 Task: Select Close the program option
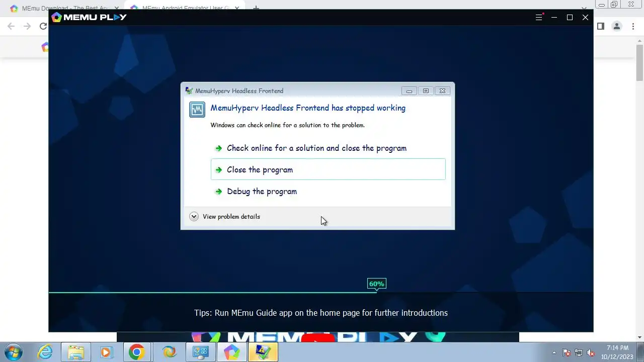[x=328, y=169]
